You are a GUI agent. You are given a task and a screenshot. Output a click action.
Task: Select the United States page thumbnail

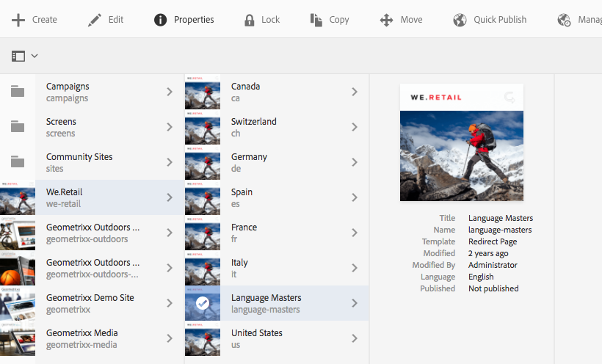pos(203,338)
